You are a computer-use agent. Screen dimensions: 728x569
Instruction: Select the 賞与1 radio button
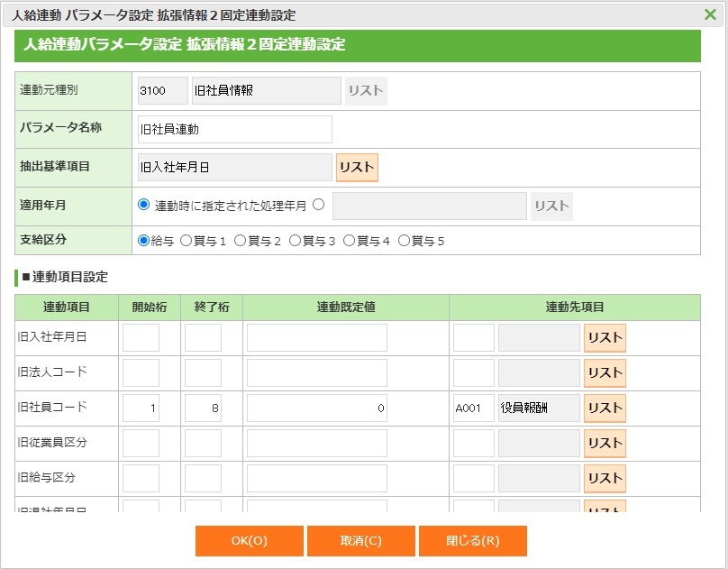(187, 241)
